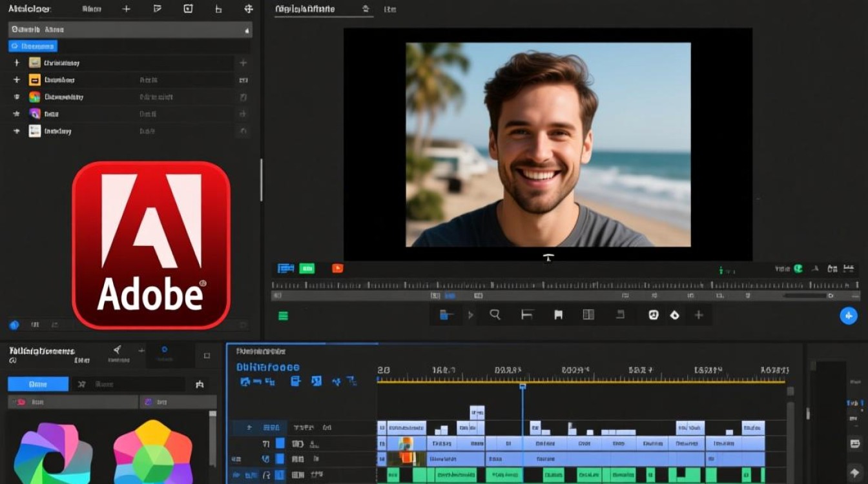Open the dropdown arrow beside the preview panel title
This screenshot has width=868, height=484.
point(366,9)
